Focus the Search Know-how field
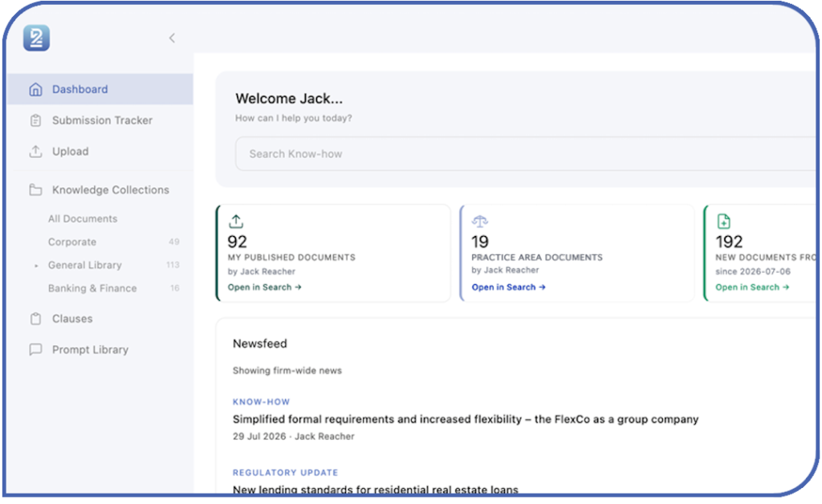Screen dimensions: 822x504 click(526, 154)
